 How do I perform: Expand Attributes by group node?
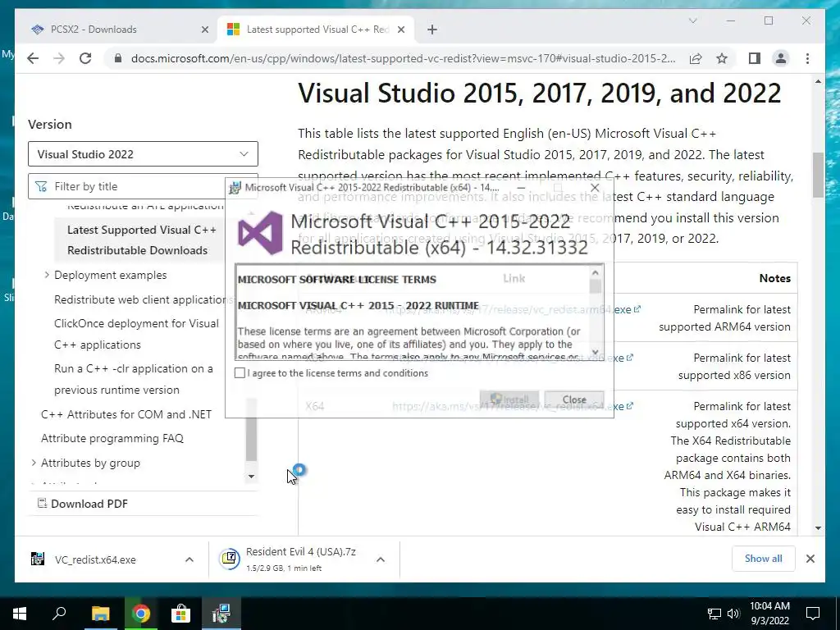pos(34,463)
